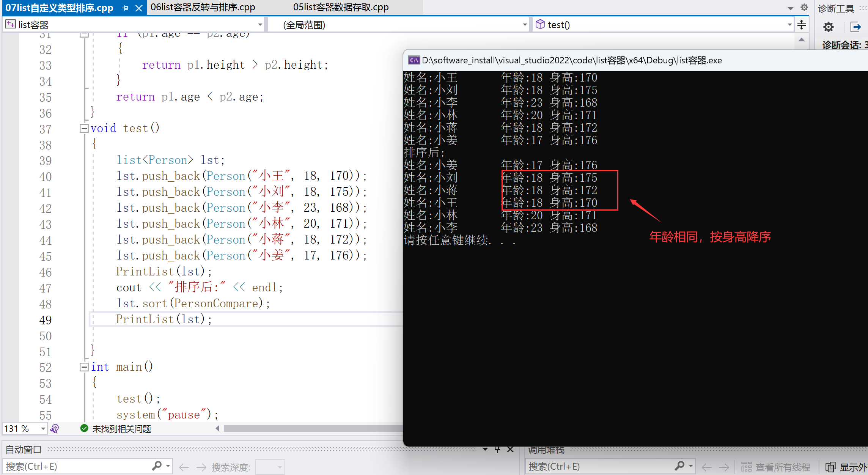Open the diagnostic tools settings gear
The height and width of the screenshot is (475, 868).
click(x=828, y=27)
